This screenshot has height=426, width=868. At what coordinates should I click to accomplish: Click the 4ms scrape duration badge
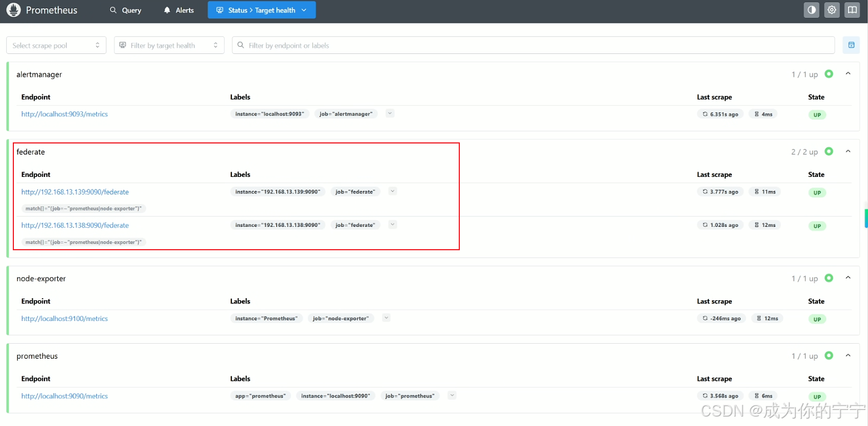coord(763,114)
